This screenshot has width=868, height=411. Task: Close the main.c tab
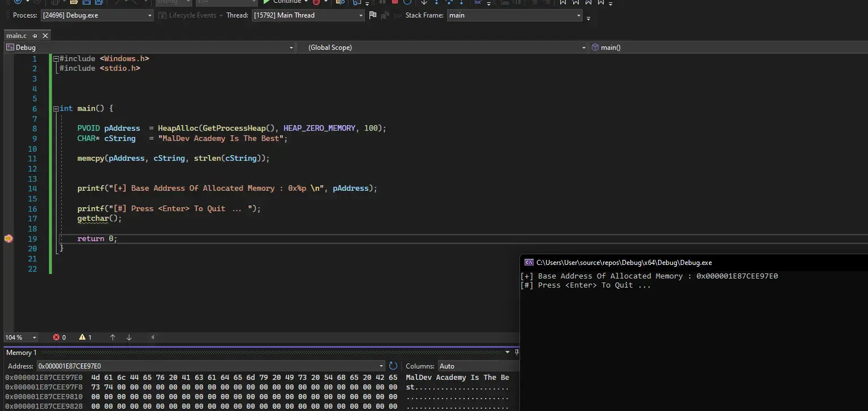(45, 36)
